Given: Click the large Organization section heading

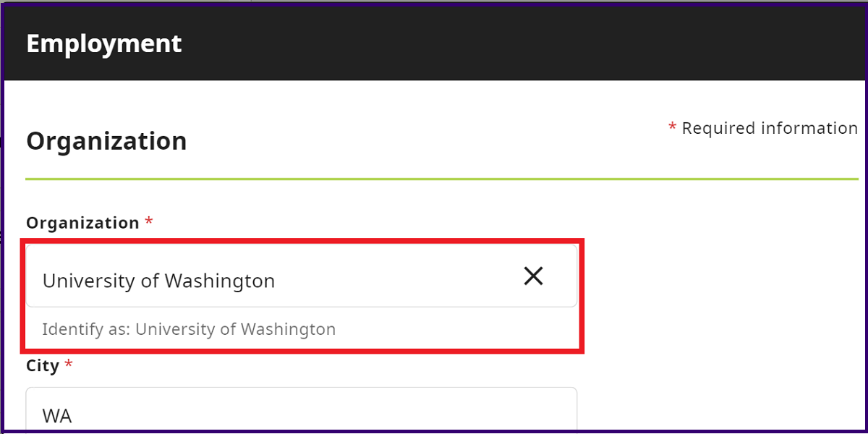Looking at the screenshot, I should pyautogui.click(x=106, y=140).
